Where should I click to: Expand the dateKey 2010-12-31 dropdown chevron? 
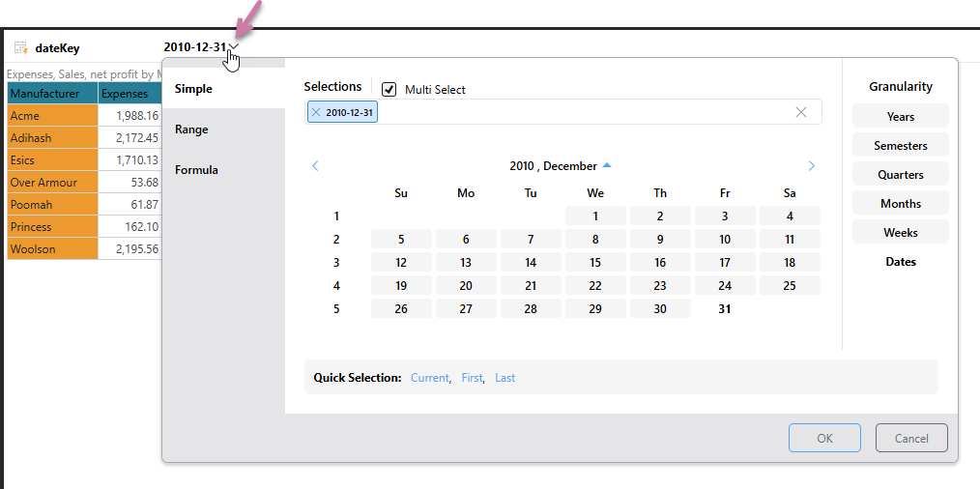[234, 46]
